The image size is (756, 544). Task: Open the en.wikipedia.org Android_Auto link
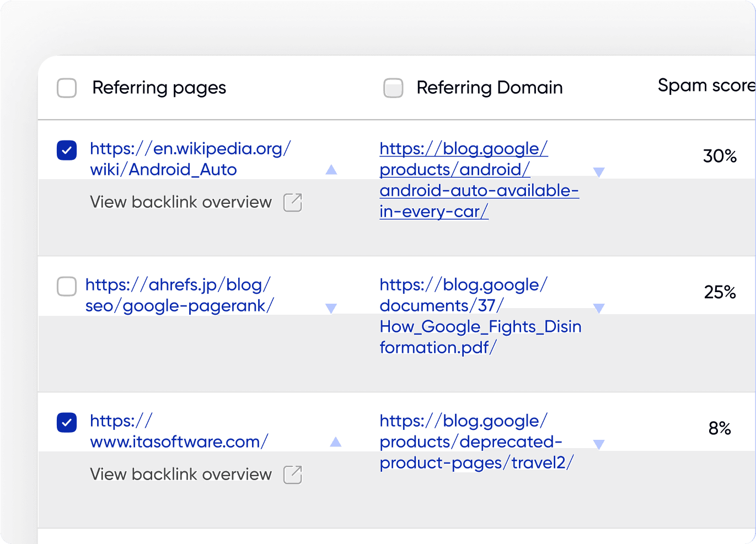190,159
